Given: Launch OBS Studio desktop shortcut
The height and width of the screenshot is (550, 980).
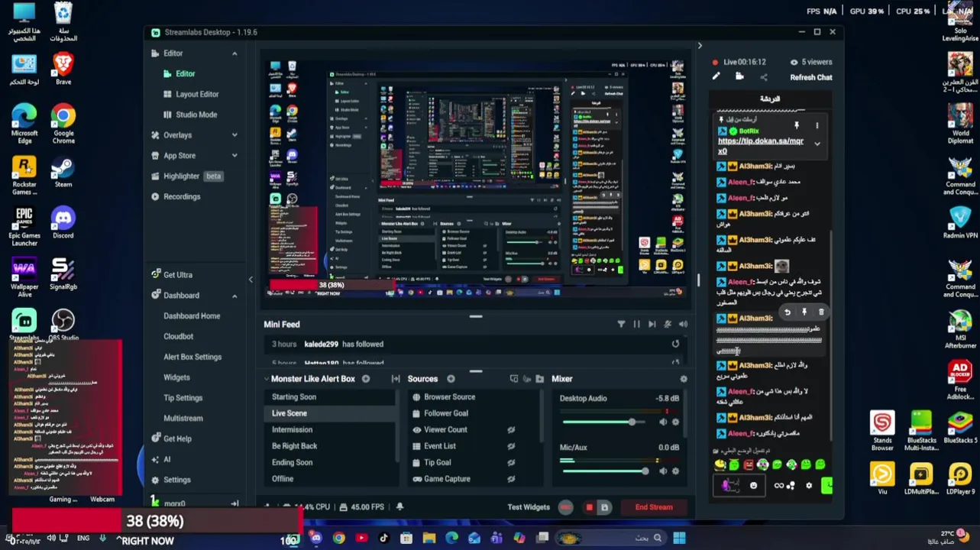Looking at the screenshot, I should pyautogui.click(x=63, y=323).
